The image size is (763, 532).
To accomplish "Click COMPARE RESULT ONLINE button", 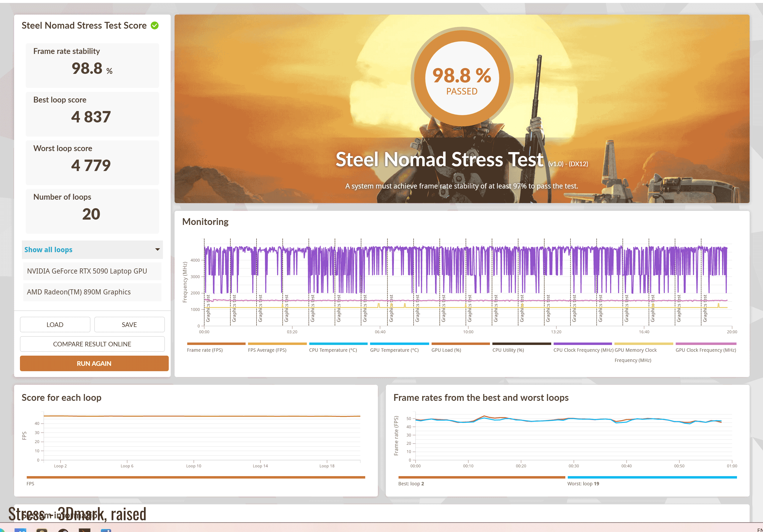I will pos(92,344).
